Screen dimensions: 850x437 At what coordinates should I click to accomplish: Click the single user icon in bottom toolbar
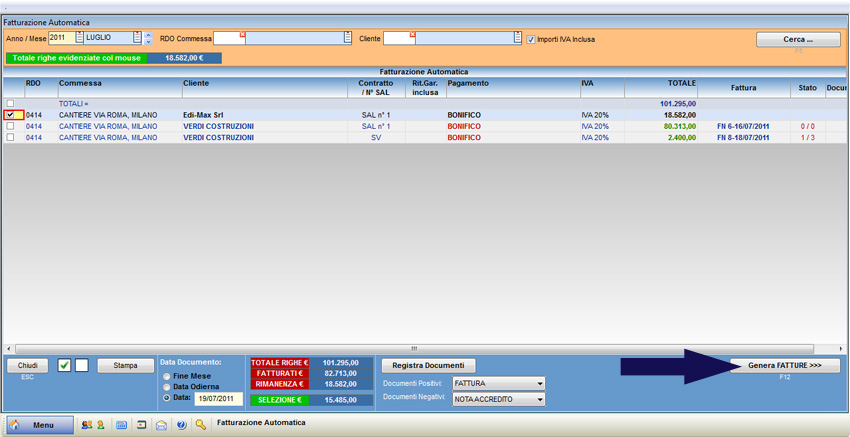pos(100,425)
